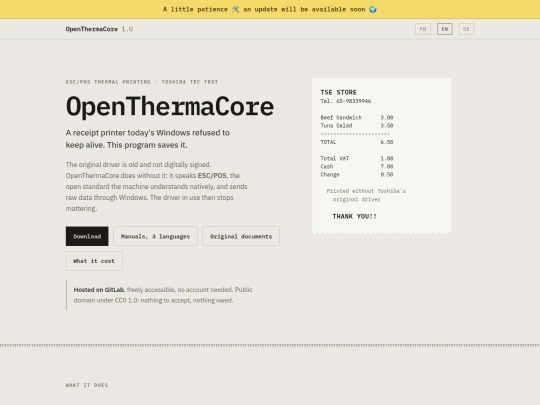Click the Download button
The image size is (540, 405).
tap(87, 236)
